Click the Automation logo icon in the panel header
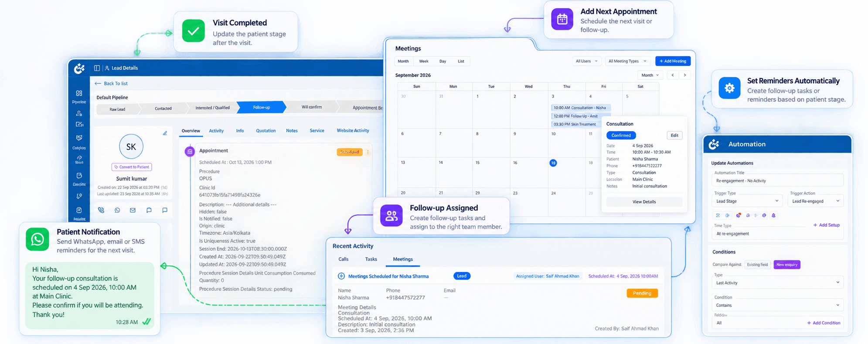 [714, 144]
